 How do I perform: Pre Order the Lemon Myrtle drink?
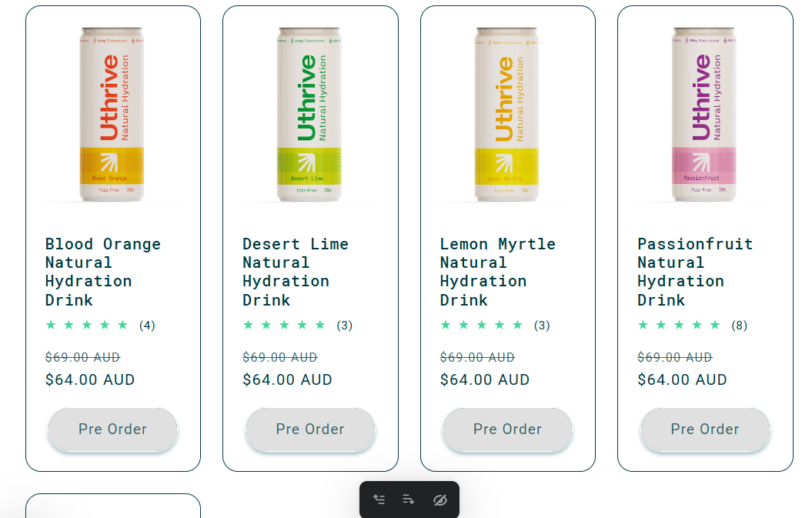tap(507, 429)
